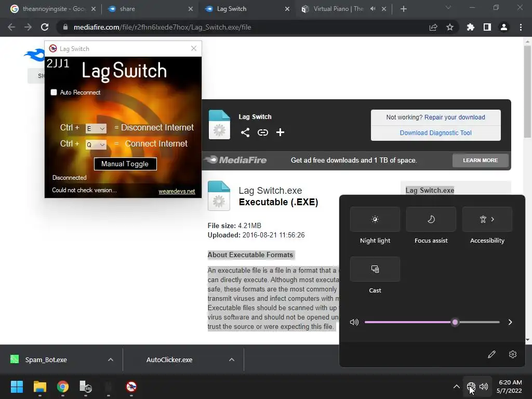Toggle the Cast quick setting
The width and height of the screenshot is (532, 399).
pyautogui.click(x=375, y=269)
